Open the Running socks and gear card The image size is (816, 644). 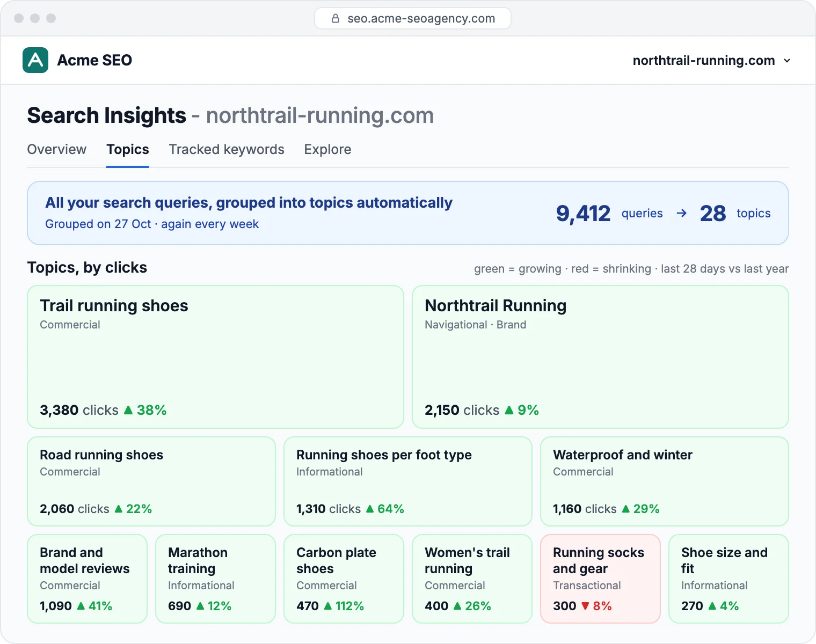(600, 579)
